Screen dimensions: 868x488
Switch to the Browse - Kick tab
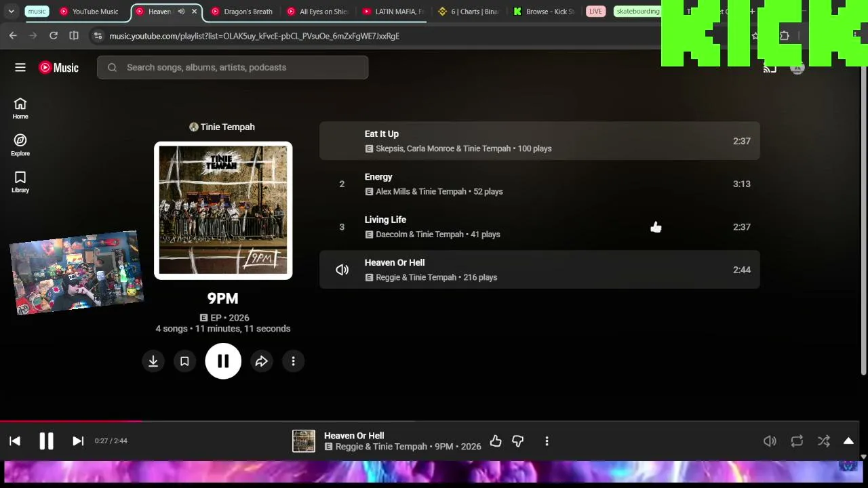click(x=545, y=12)
